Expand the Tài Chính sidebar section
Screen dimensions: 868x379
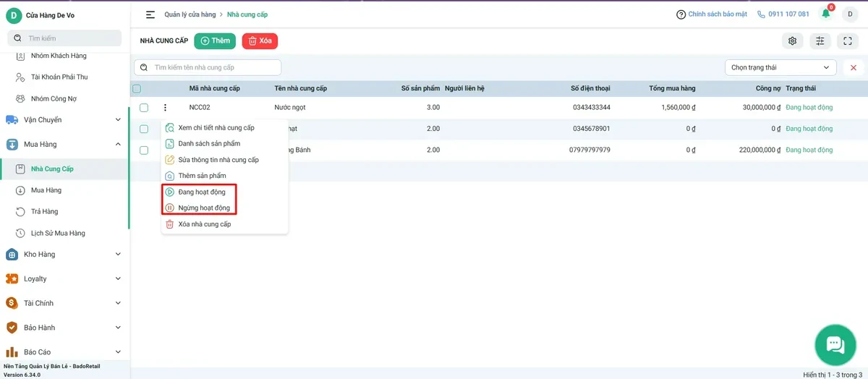click(x=118, y=304)
